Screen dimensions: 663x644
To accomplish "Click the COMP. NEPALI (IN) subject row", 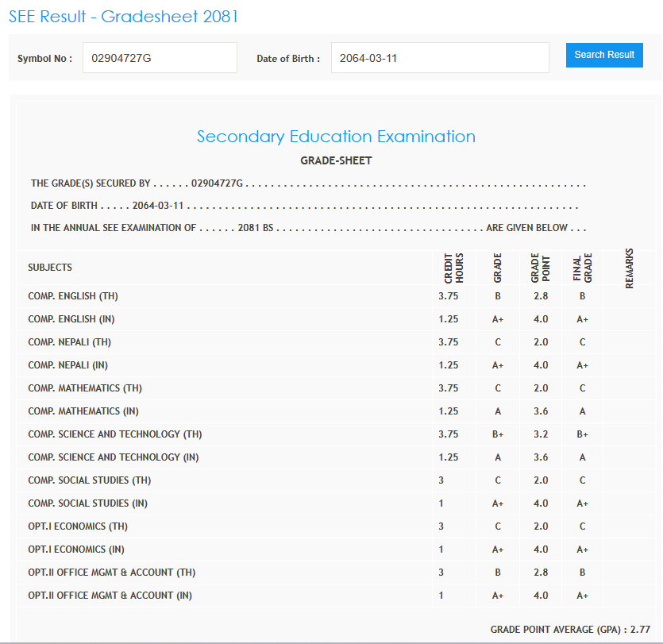I will (x=68, y=365).
